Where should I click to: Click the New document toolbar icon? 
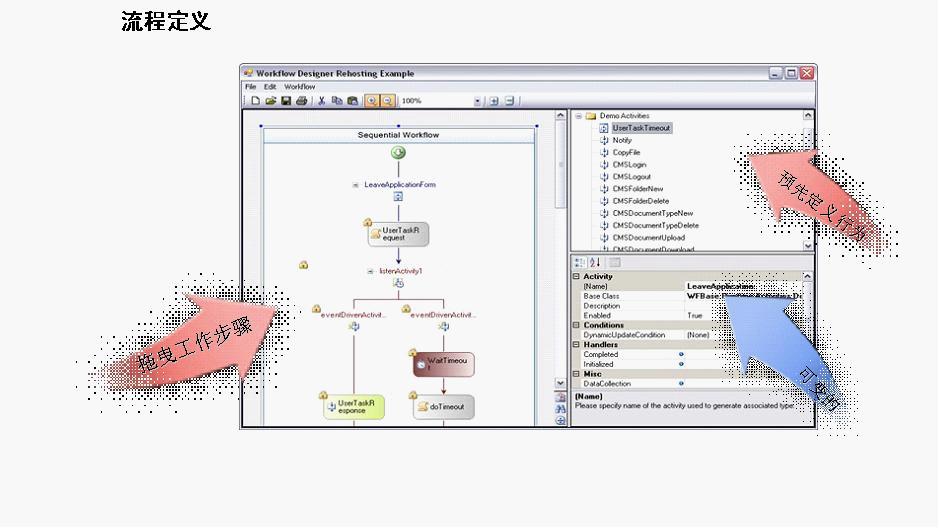[256, 101]
